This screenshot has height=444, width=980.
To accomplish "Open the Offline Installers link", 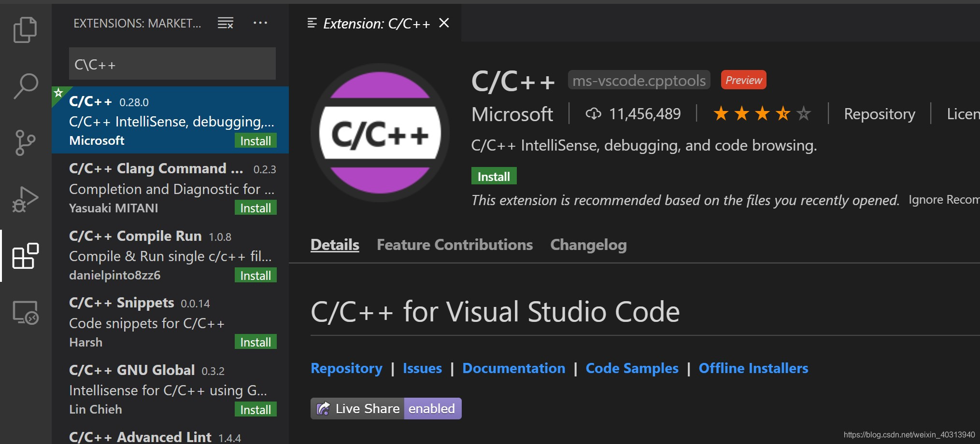I will pyautogui.click(x=753, y=368).
